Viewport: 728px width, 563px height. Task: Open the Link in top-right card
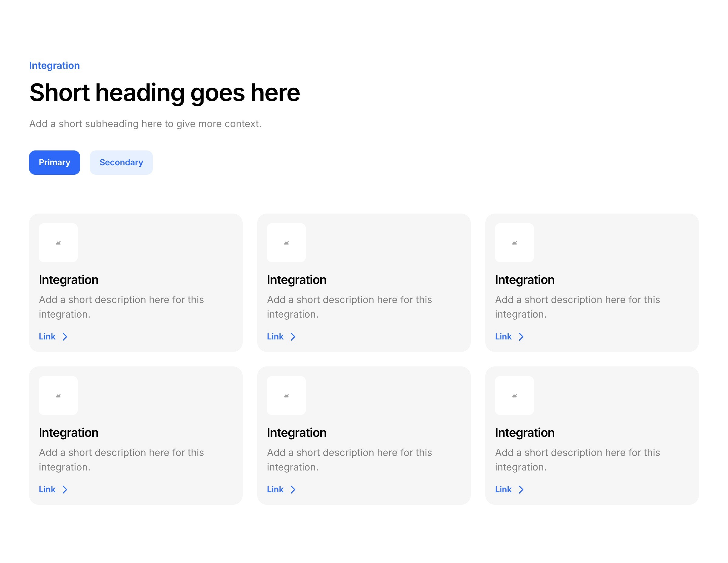[503, 337]
